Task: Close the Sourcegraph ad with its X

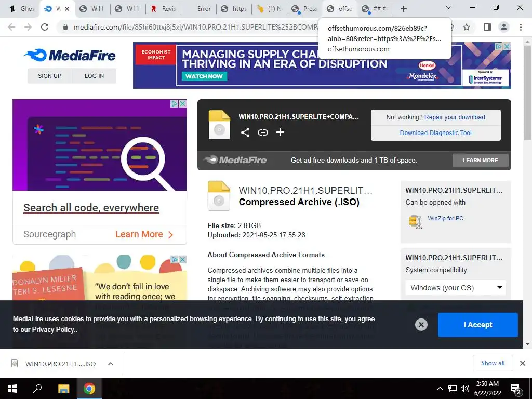Action: click(182, 103)
